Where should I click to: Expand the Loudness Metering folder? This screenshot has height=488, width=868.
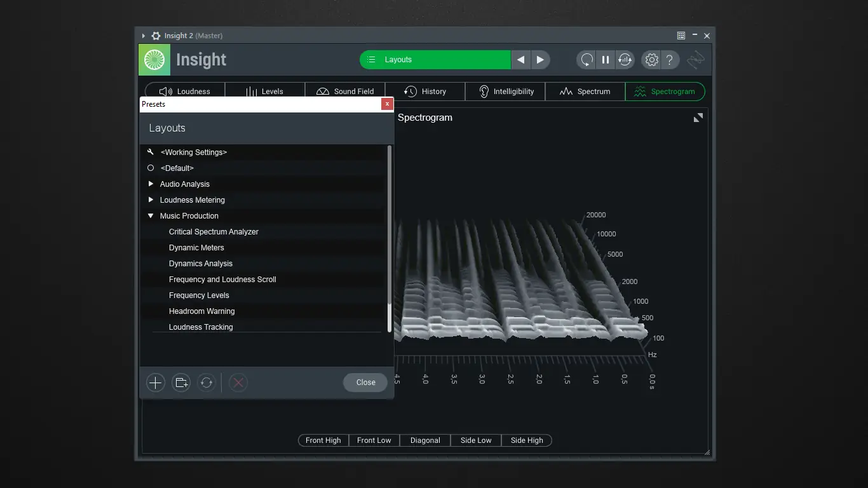(x=151, y=200)
